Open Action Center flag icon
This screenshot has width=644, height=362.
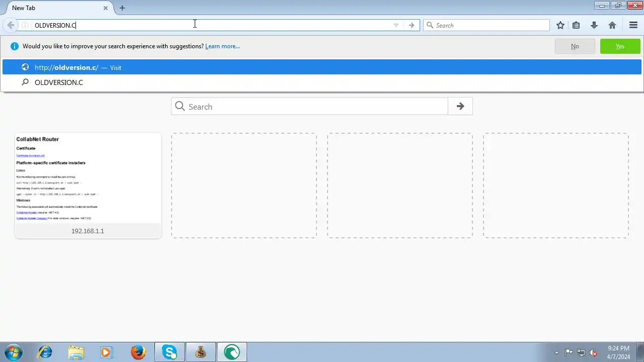[569, 352]
